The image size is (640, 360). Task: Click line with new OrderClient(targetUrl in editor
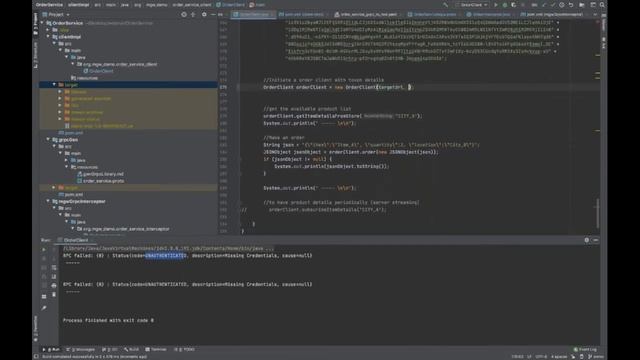point(339,87)
